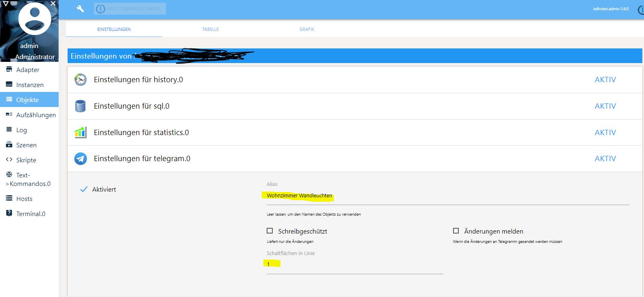Click the ioBroker logo icon at top right
644x297 pixels.
click(640, 9)
